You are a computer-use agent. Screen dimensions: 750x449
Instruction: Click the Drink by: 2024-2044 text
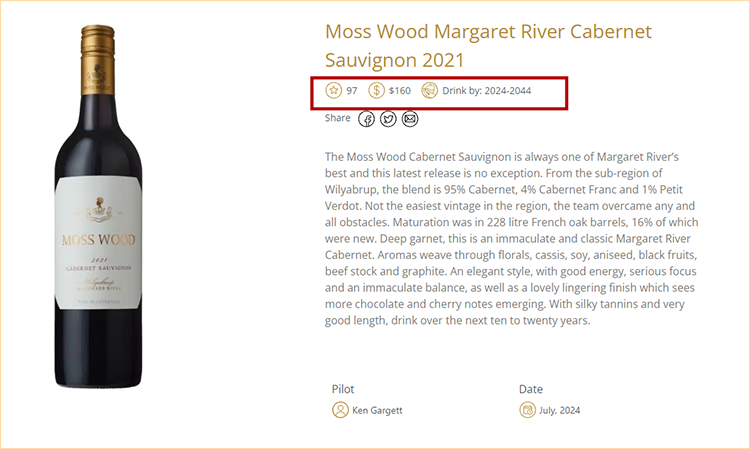pyautogui.click(x=486, y=91)
